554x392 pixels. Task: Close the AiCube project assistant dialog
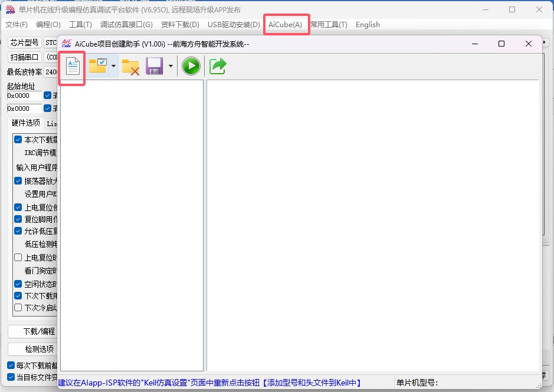(529, 44)
